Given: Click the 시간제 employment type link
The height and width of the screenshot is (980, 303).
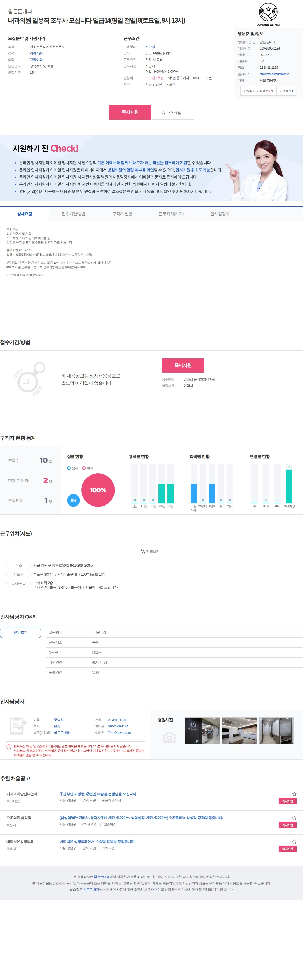Looking at the screenshot, I should pyautogui.click(x=150, y=47).
